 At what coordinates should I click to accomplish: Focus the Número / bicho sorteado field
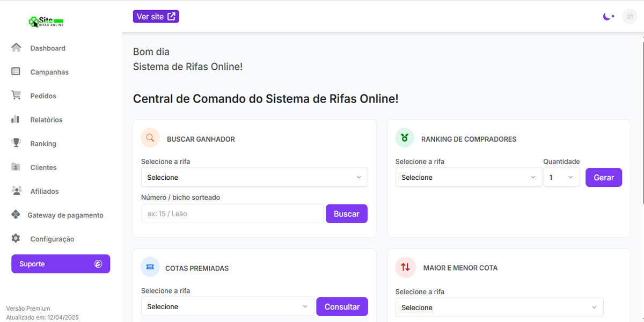point(232,214)
